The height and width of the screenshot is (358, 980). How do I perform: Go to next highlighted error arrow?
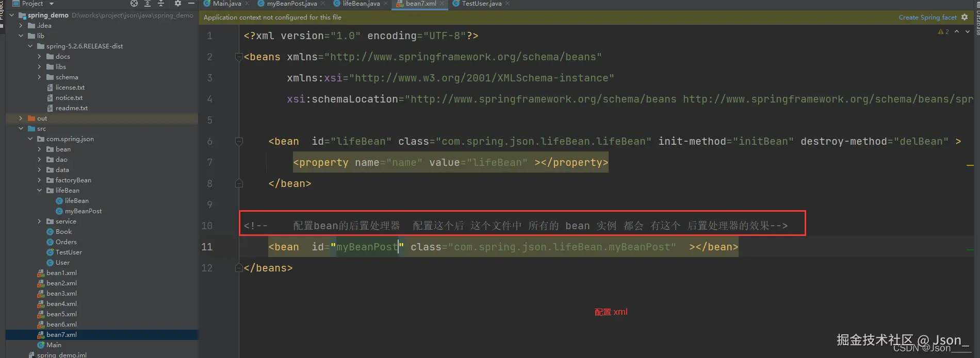click(x=968, y=32)
